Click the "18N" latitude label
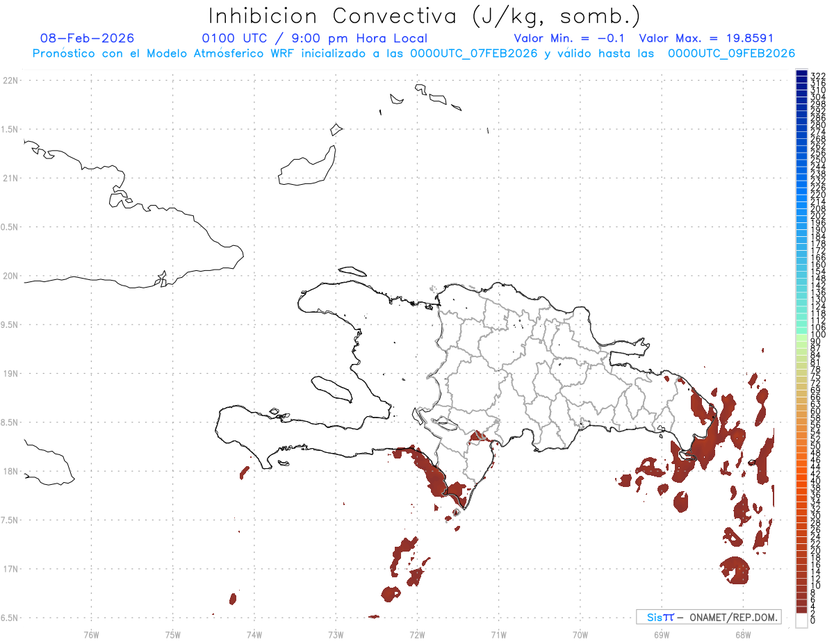This screenshot has height=644, width=834. click(10, 471)
